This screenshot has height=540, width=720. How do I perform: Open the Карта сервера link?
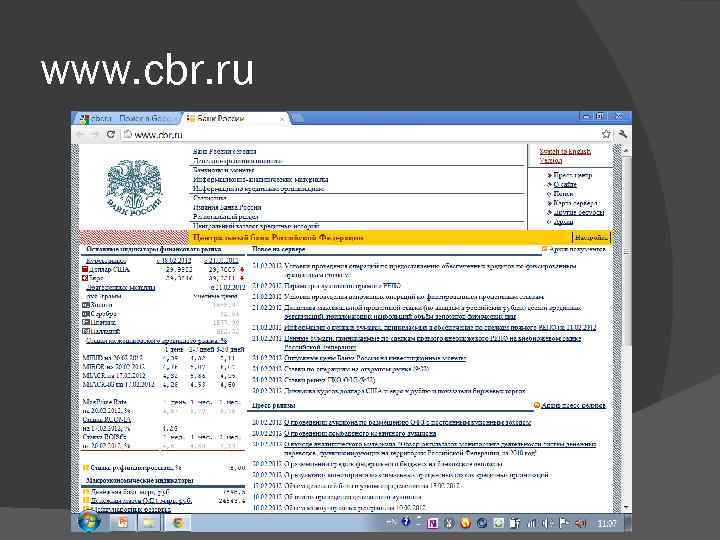(576, 202)
